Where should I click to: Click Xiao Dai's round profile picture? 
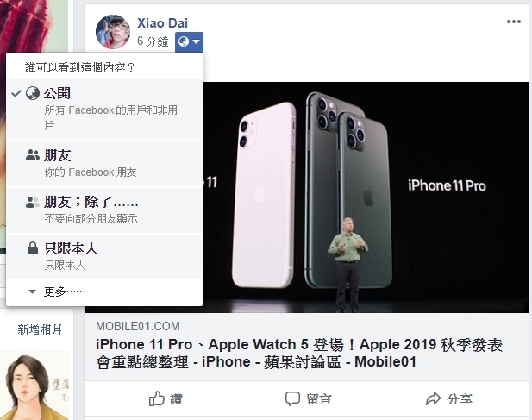point(113,32)
